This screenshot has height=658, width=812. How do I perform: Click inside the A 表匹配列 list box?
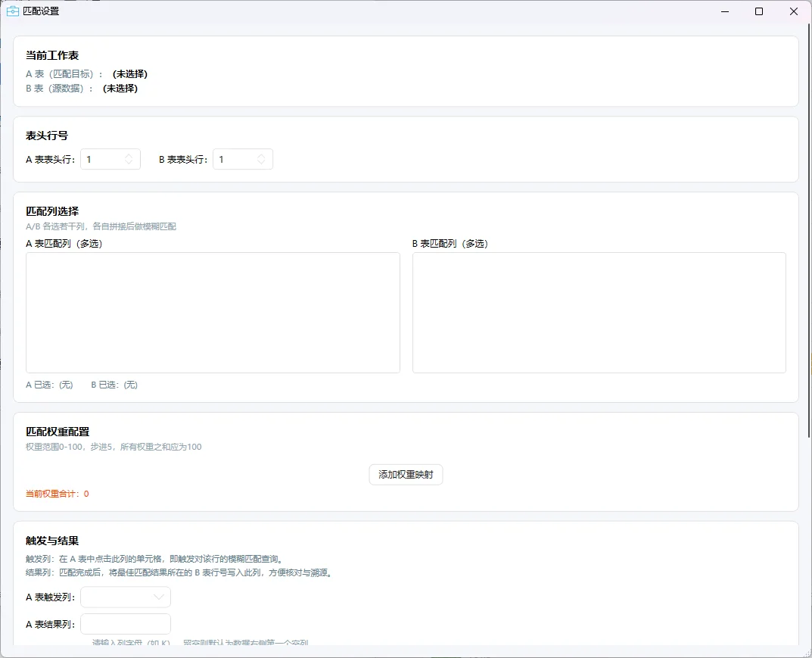(213, 313)
